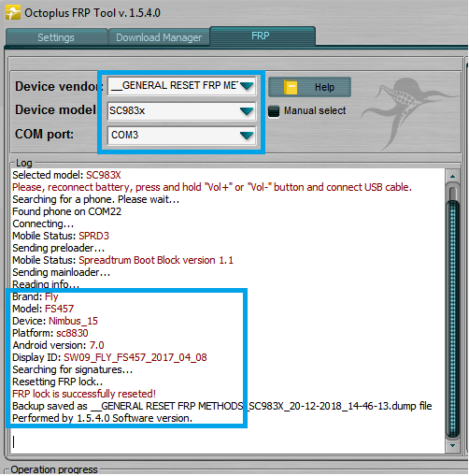
Task: Click the COM3 port field
Action: coord(182,136)
